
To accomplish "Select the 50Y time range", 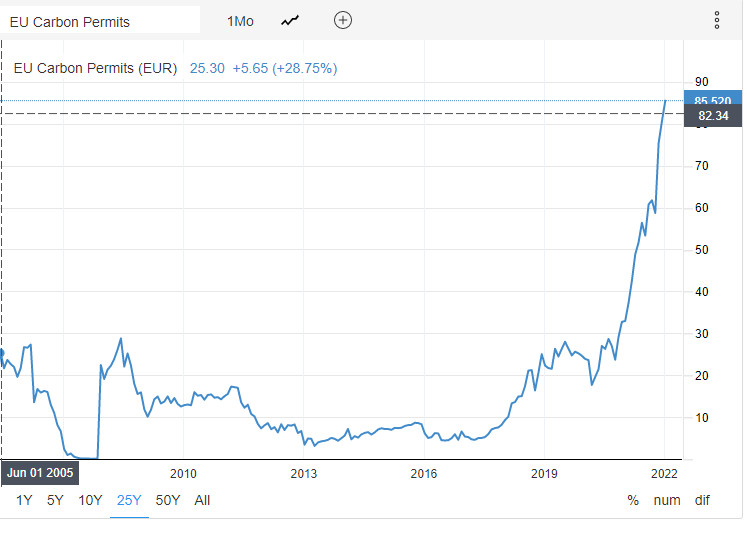I will [x=168, y=500].
